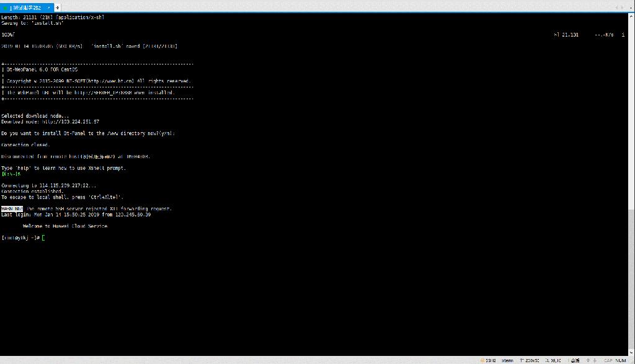Click the green connection dot on tab

[x=5, y=8]
